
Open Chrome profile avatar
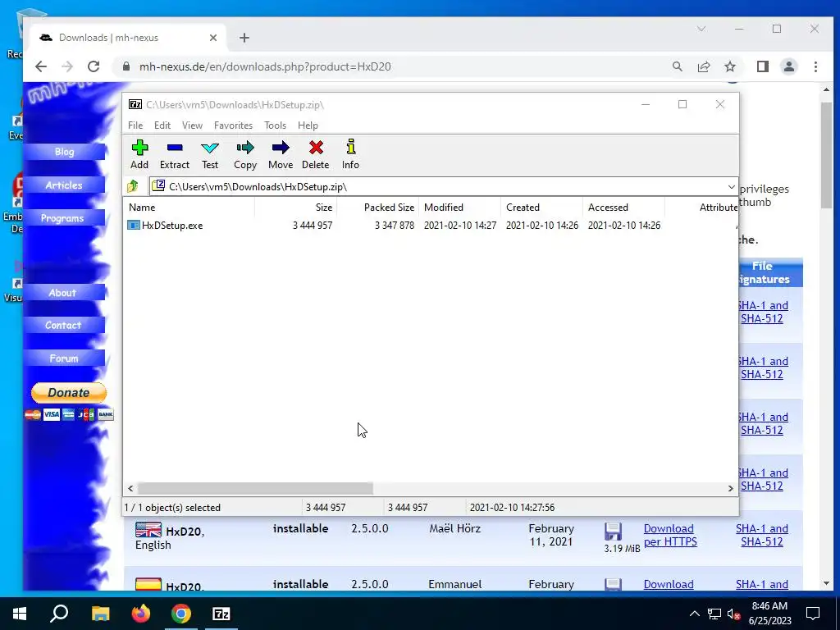tap(789, 66)
